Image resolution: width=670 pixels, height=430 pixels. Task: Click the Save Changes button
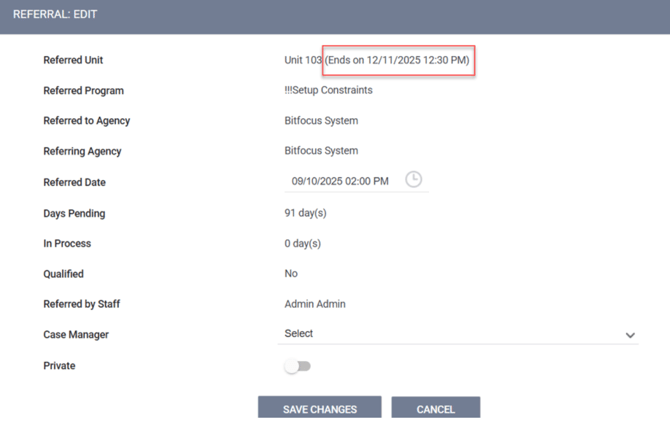[x=320, y=408]
